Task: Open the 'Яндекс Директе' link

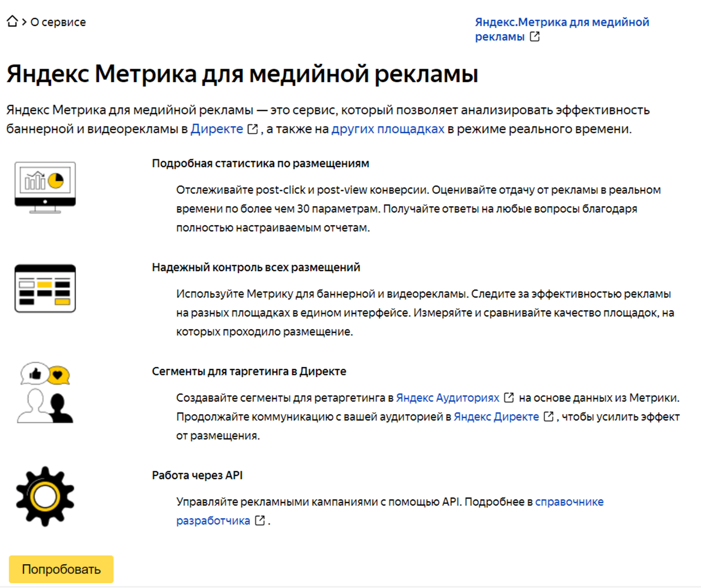Action: click(x=496, y=417)
